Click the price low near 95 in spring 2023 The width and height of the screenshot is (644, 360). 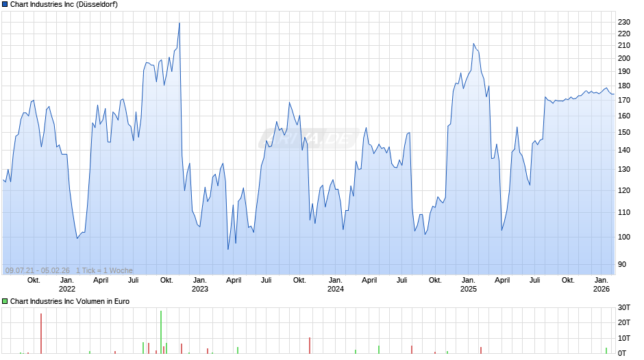pos(228,248)
